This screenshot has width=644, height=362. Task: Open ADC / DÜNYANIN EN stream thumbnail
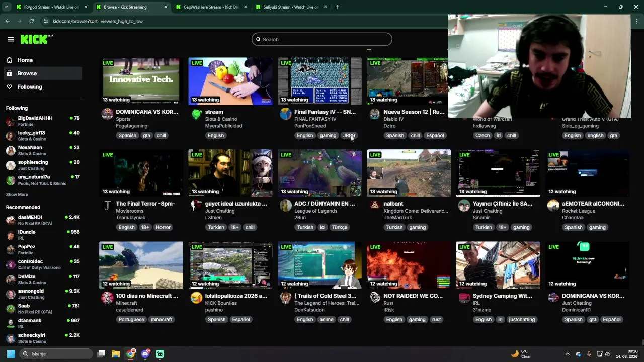319,173
